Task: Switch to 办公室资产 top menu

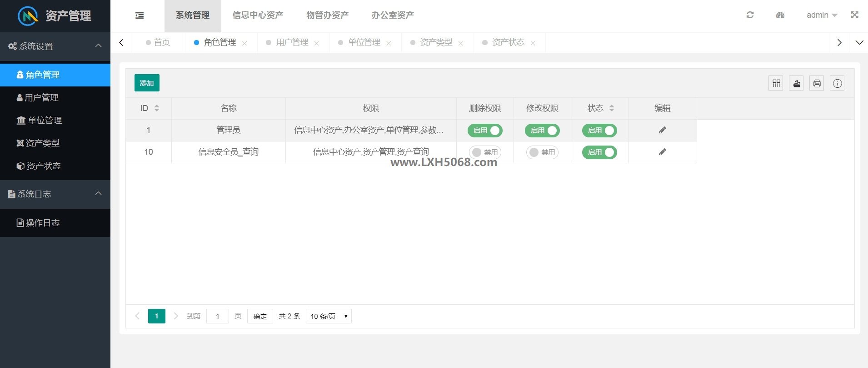Action: 393,15
